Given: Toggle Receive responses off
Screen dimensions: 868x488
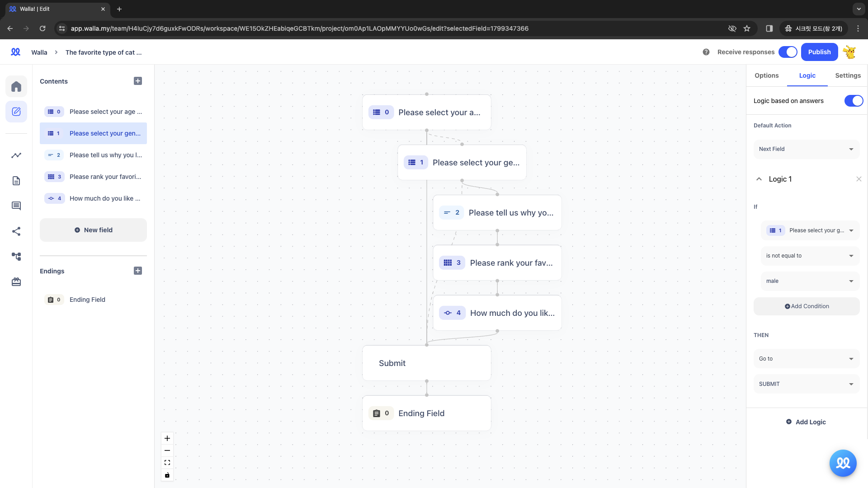Looking at the screenshot, I should click(x=788, y=52).
